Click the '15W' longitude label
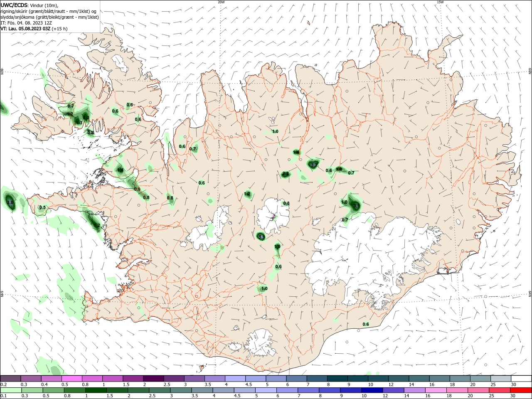 [440, 2]
